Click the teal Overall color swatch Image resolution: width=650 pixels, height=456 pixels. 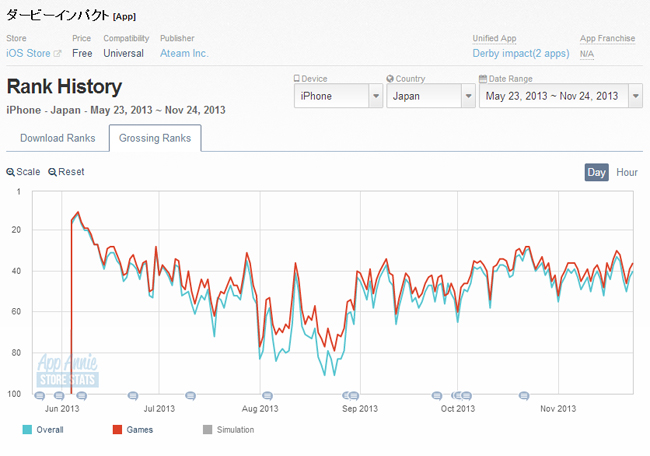tap(27, 429)
